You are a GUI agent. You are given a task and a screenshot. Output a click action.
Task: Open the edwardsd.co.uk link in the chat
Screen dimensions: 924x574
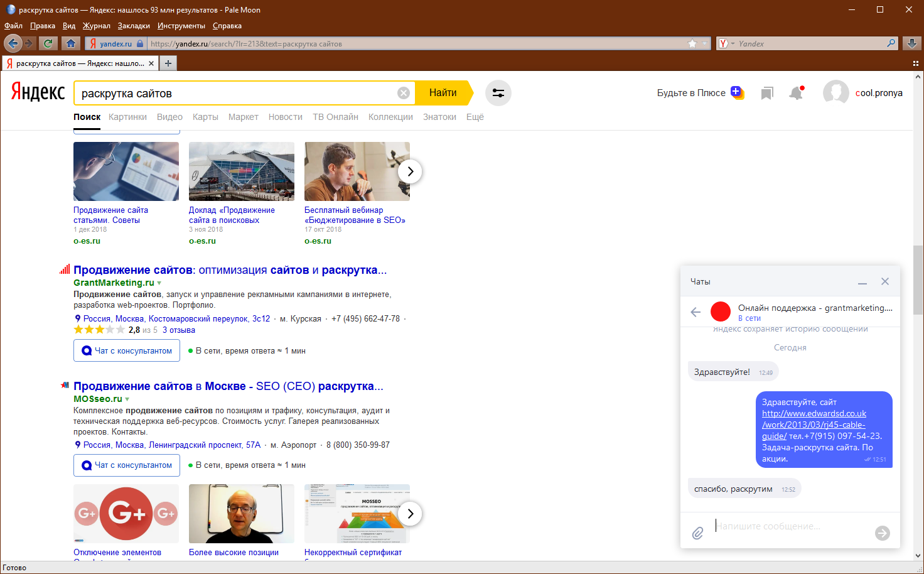tap(814, 425)
